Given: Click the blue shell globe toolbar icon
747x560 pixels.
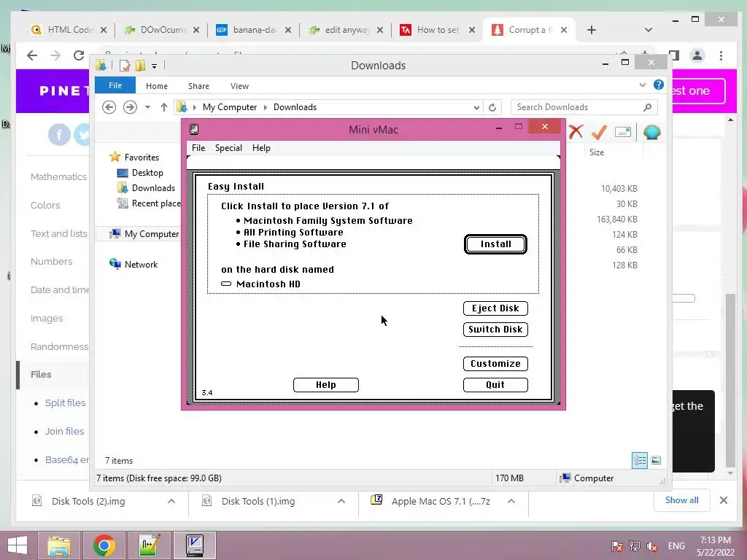Looking at the screenshot, I should coord(651,132).
